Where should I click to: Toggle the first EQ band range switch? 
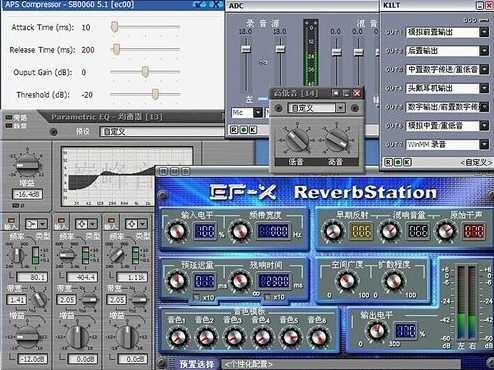tap(35, 256)
